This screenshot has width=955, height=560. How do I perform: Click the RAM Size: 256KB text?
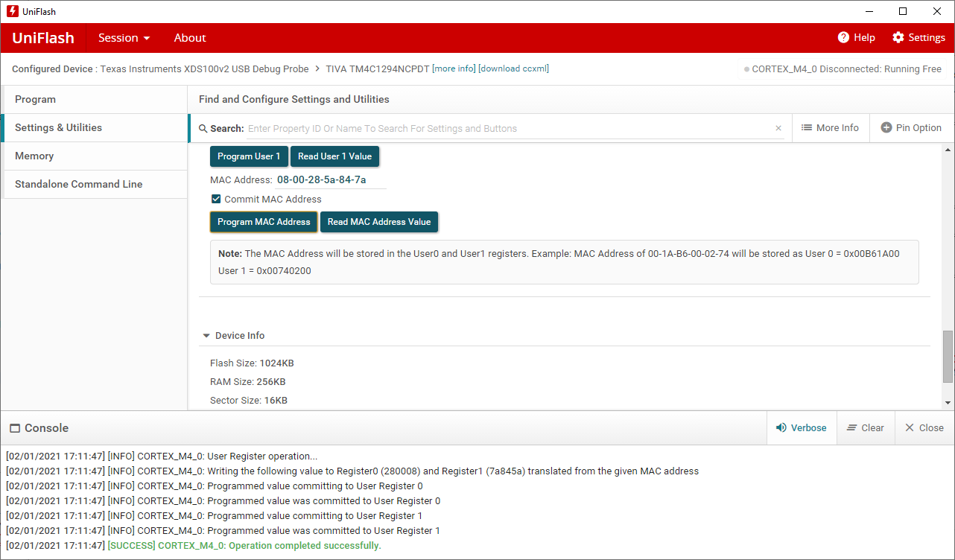[247, 382]
